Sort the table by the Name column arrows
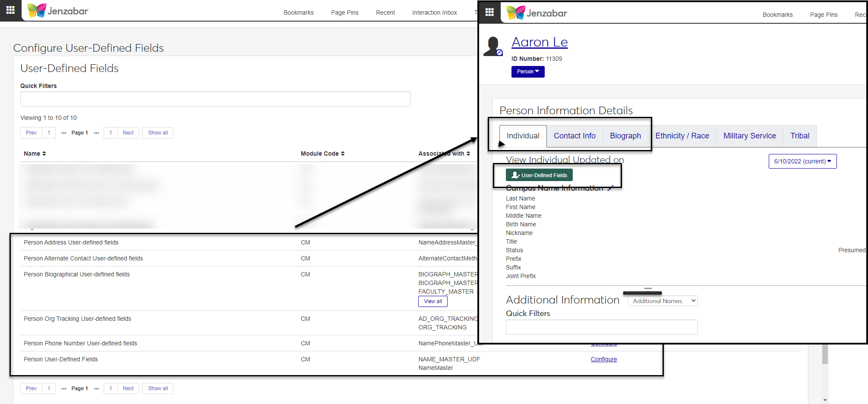 (44, 153)
